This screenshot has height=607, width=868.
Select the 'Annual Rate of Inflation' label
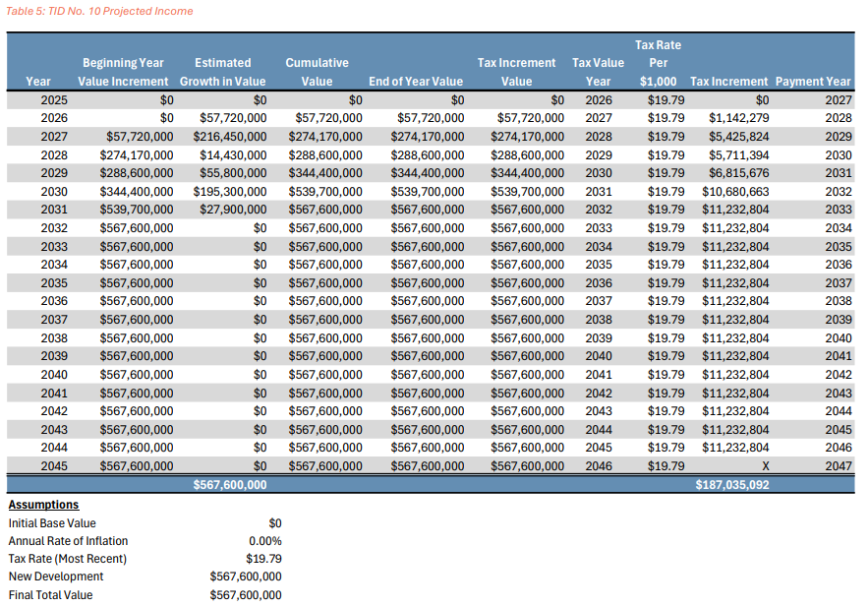(68, 541)
